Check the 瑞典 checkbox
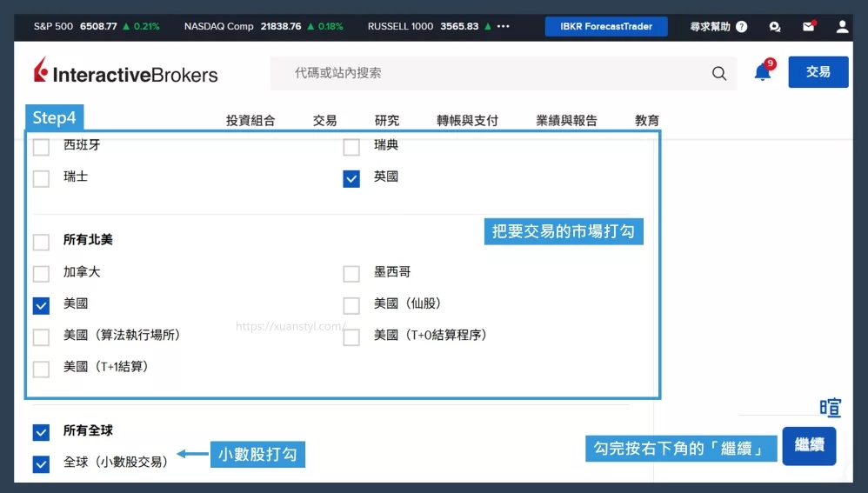 point(351,147)
